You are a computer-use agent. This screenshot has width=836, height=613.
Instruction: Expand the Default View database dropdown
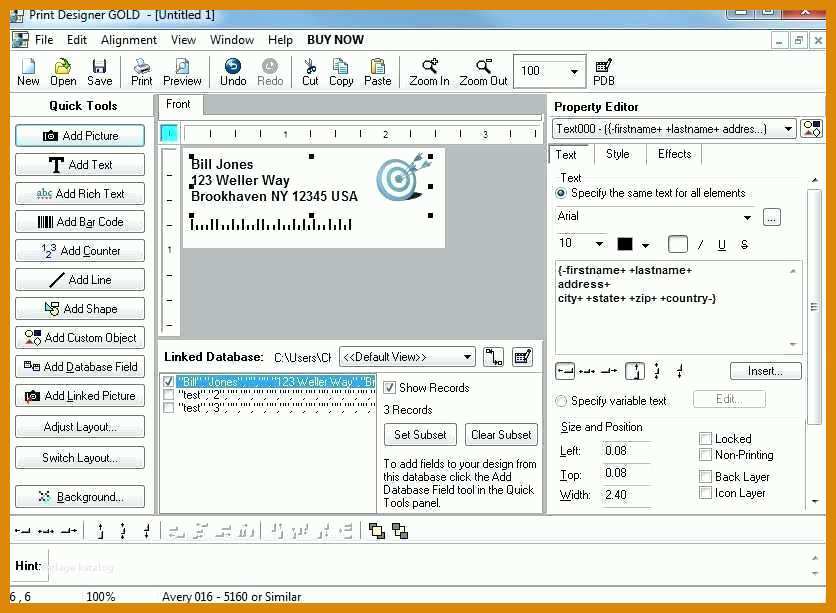(x=467, y=357)
